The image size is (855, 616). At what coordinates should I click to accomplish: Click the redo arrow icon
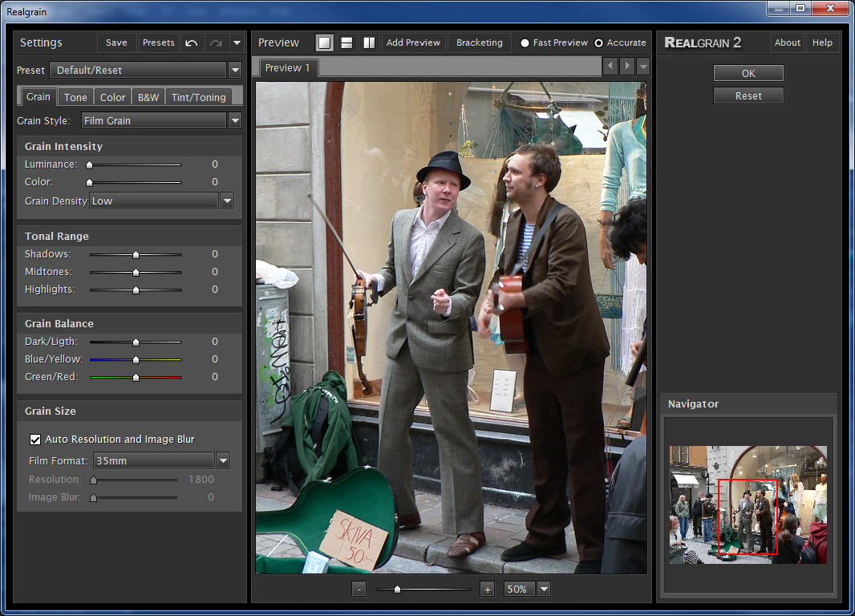coord(216,43)
